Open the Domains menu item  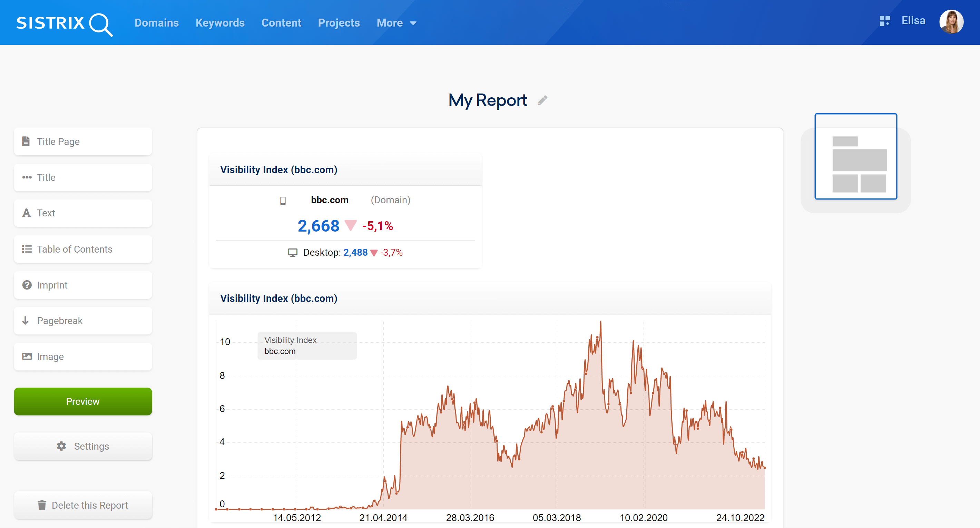click(156, 23)
